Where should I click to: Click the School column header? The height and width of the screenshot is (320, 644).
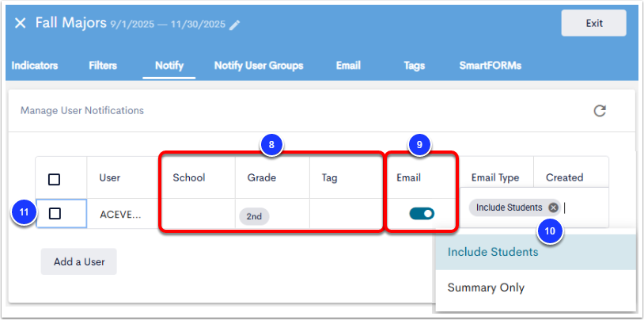click(189, 177)
